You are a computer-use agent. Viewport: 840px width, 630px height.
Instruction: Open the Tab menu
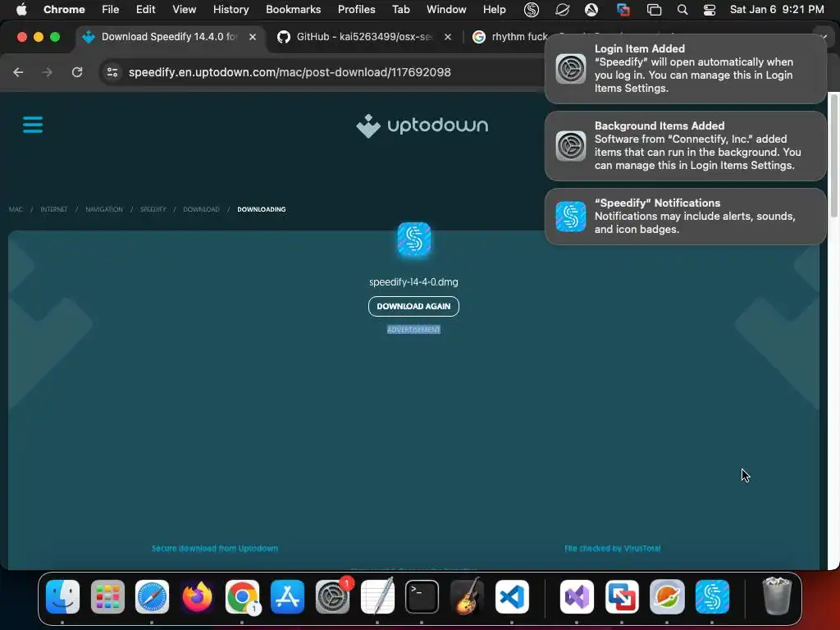400,10
